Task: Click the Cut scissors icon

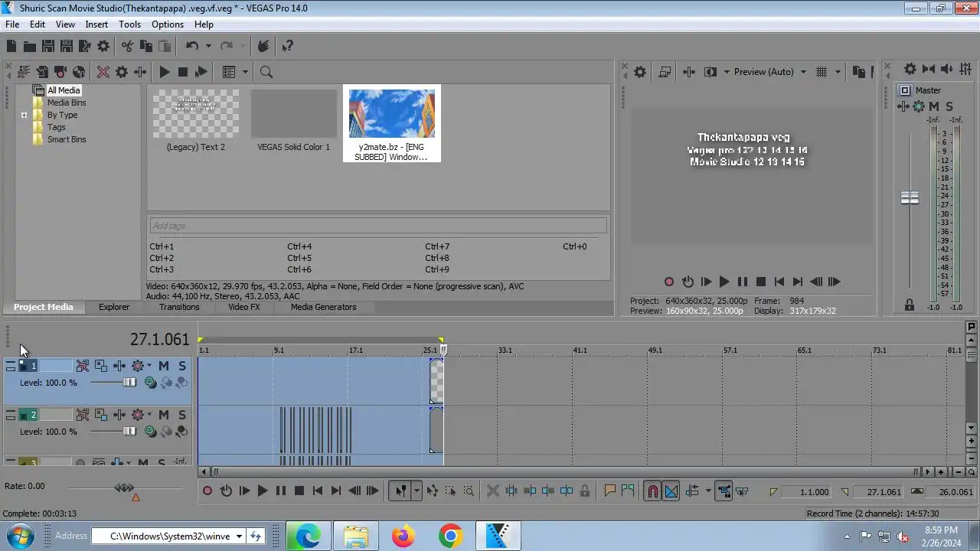Action: click(x=127, y=46)
